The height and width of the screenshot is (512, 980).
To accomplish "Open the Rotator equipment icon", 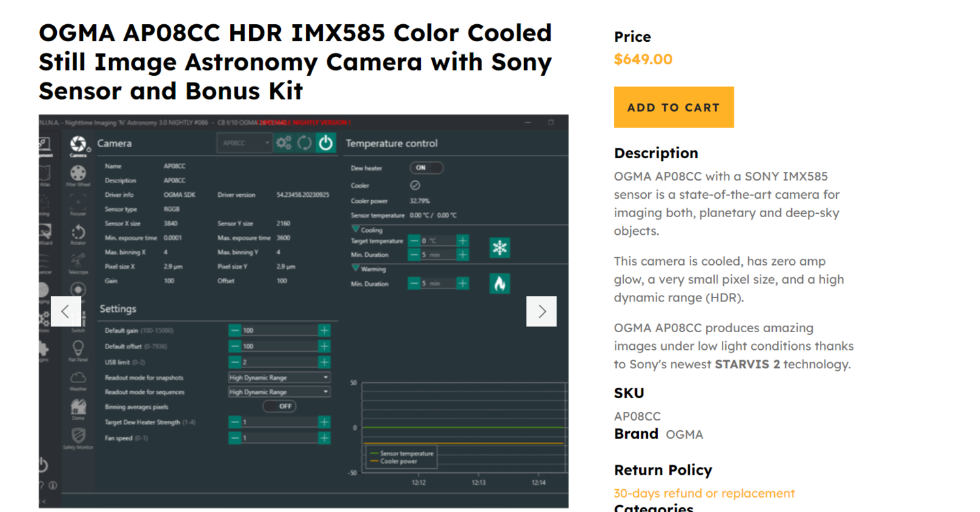I will (x=78, y=233).
